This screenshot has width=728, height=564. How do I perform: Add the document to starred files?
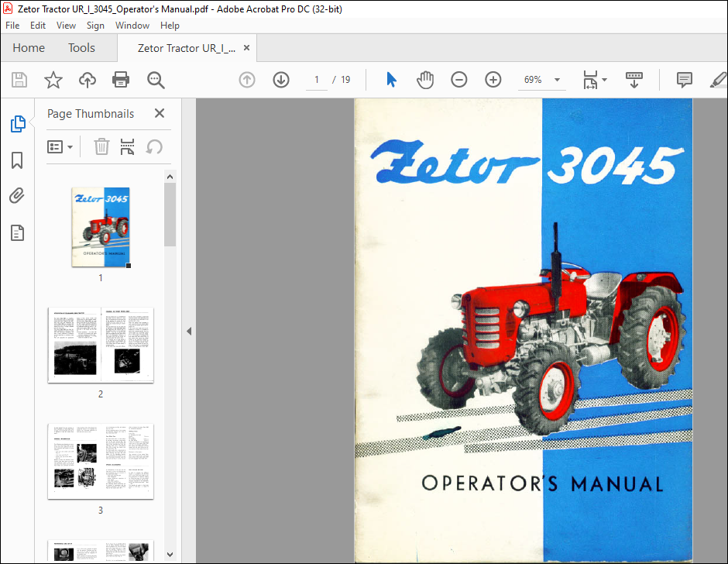pos(53,80)
